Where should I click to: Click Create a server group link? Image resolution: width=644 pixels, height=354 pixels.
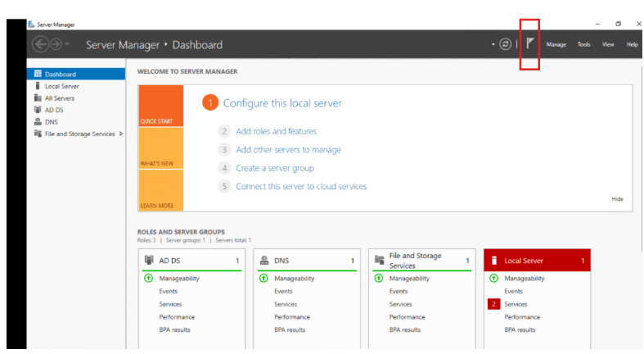[275, 168]
